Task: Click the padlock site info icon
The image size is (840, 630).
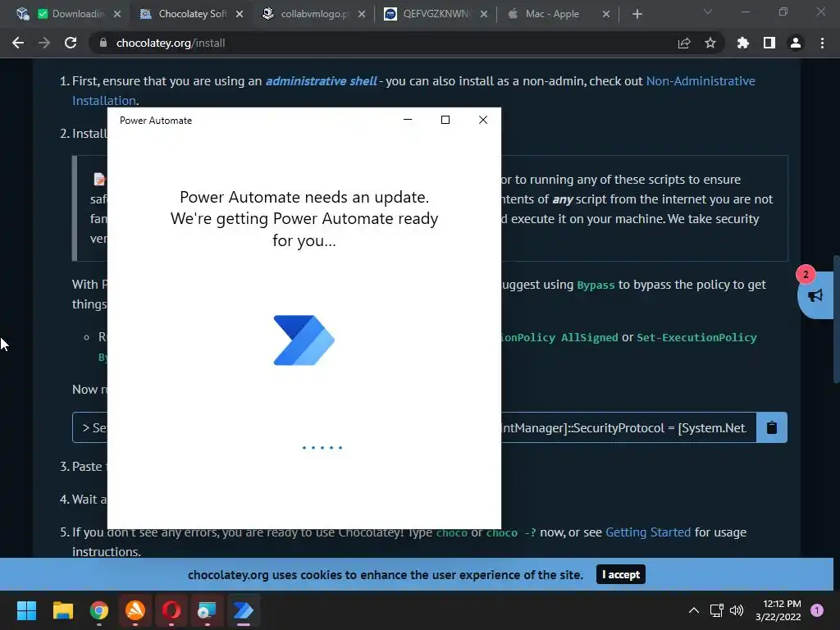Action: tap(103, 43)
